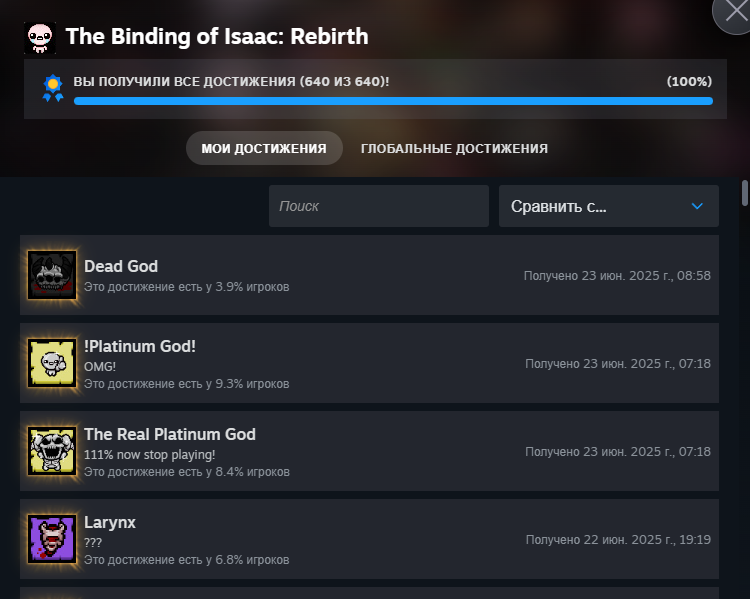Click the chevron arrow in compare dropdown
Image resolution: width=750 pixels, height=599 pixels.
point(697,206)
